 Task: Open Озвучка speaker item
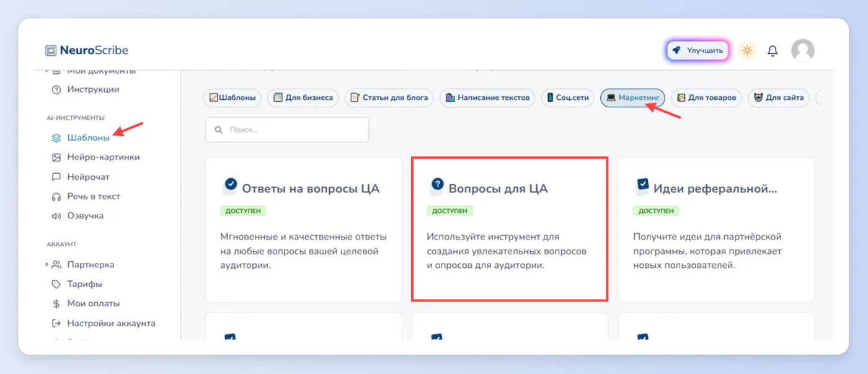tap(77, 216)
